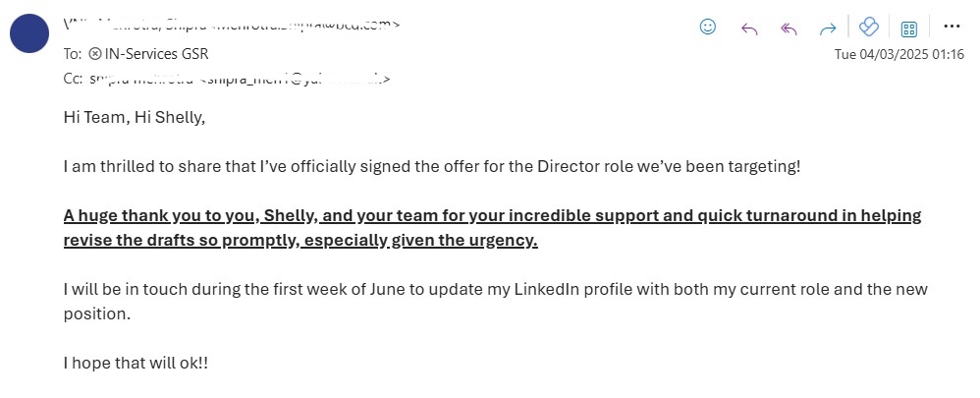
Task: Open the Apps grid icon
Action: (x=909, y=28)
